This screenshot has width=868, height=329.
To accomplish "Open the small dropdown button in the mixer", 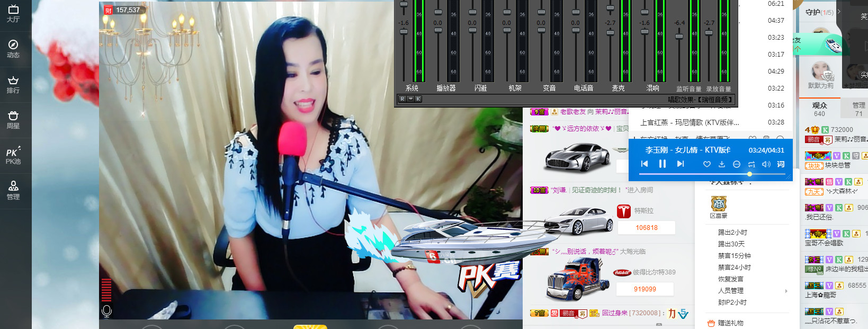I will (x=410, y=99).
